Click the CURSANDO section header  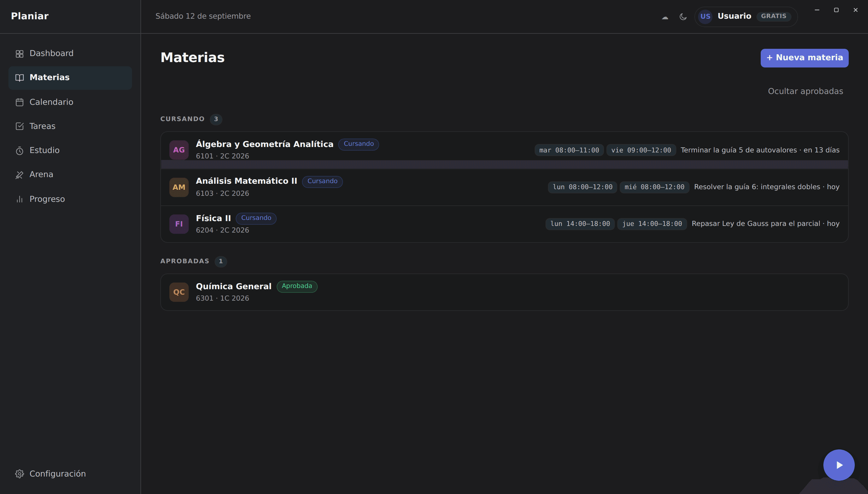[183, 119]
